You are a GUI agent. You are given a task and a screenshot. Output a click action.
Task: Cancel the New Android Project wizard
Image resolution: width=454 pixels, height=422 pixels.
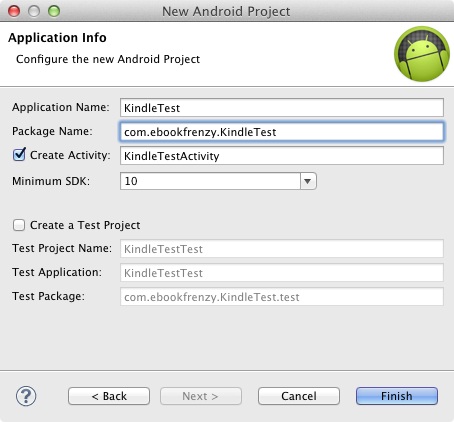pos(299,396)
